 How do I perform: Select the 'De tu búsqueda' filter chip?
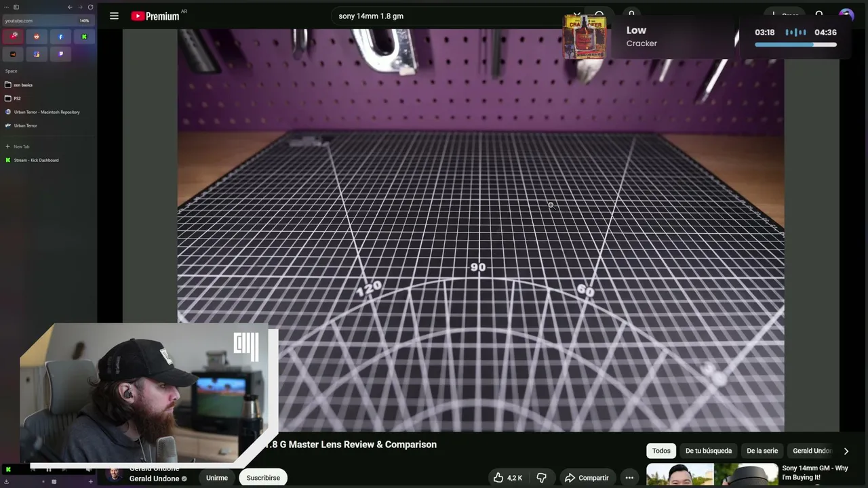pos(709,451)
